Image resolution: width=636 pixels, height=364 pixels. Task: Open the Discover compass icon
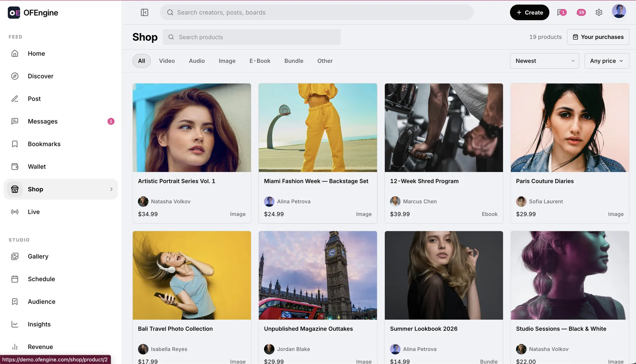15,76
